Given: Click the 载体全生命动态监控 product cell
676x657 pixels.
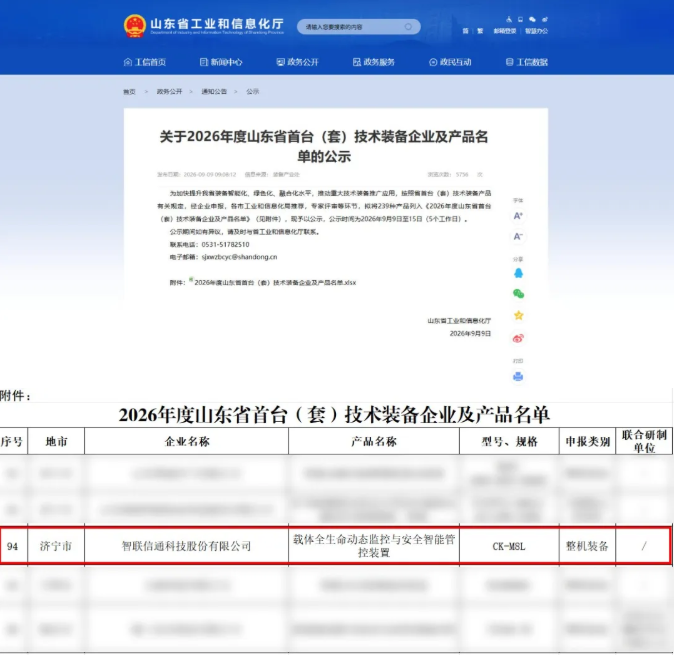Looking at the screenshot, I should (x=374, y=546).
